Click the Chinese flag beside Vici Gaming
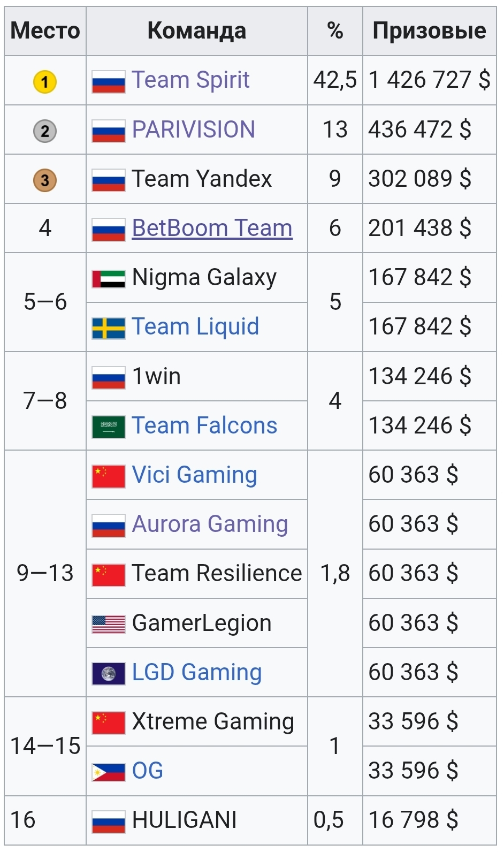Screen dimensions: 504x852 [x=109, y=476]
